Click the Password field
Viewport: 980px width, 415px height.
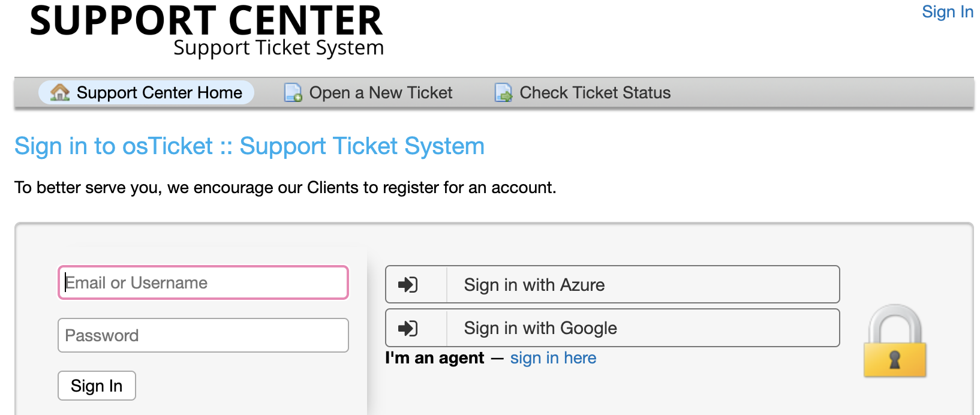tap(203, 335)
